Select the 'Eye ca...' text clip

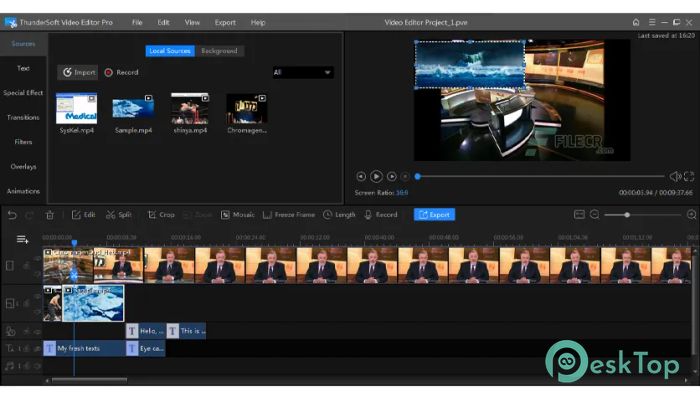pos(146,348)
